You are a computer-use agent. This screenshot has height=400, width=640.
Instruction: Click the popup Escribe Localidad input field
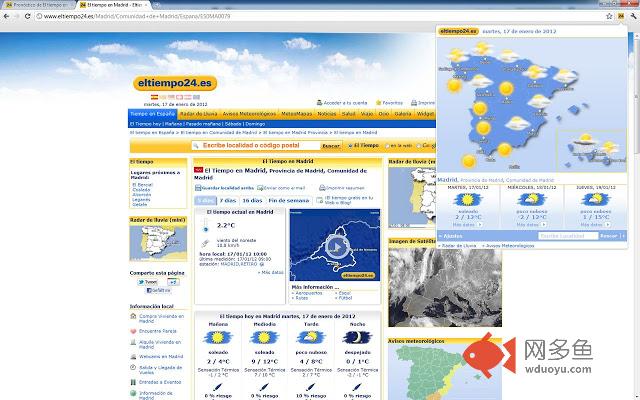[x=568, y=236]
